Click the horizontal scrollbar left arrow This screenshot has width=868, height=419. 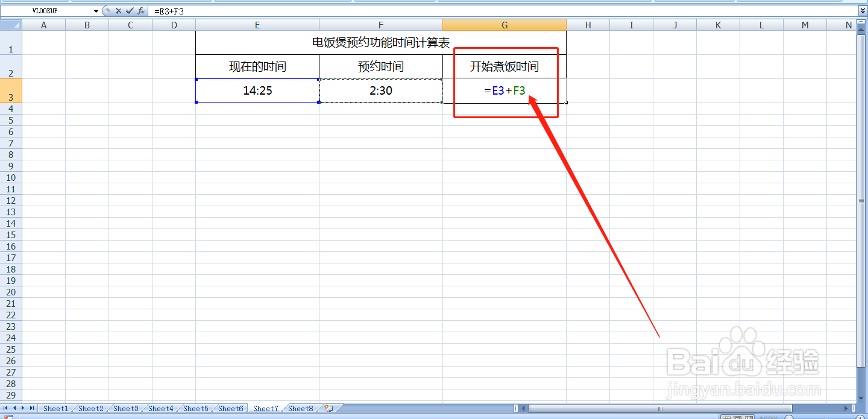pyautogui.click(x=524, y=408)
